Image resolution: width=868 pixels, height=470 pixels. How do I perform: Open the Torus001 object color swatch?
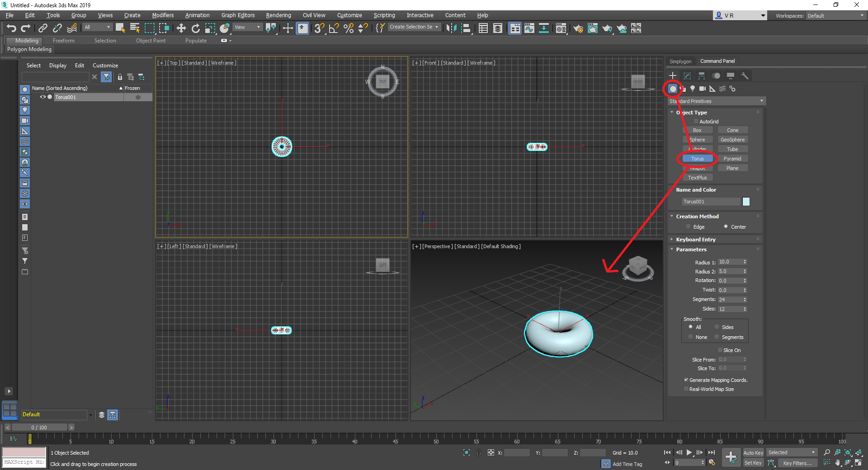click(746, 202)
